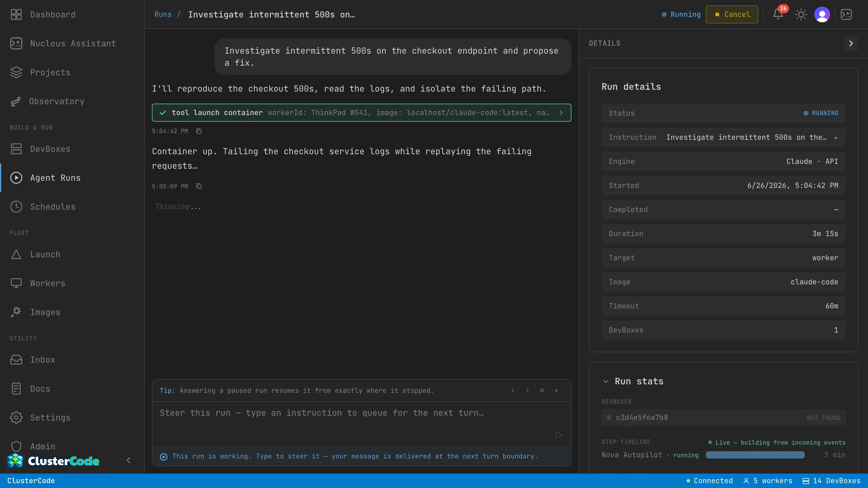
Task: Open DevBoxes under Build & Run
Action: tap(72, 149)
